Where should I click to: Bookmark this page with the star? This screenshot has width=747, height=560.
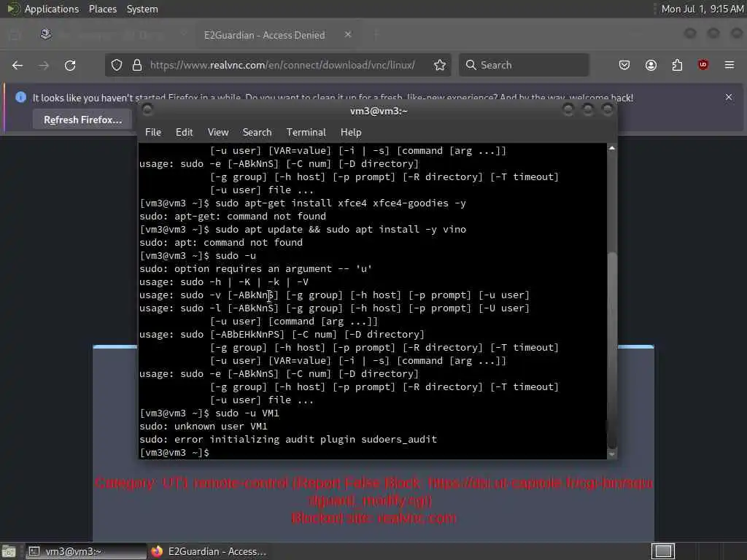tap(440, 65)
